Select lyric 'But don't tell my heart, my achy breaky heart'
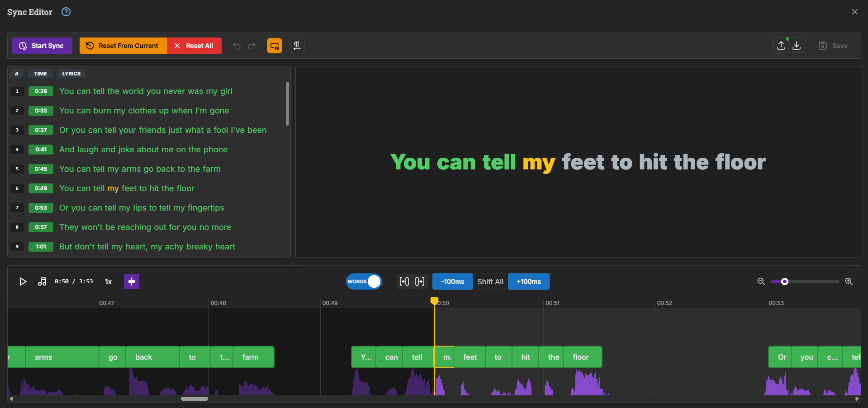 pos(147,247)
